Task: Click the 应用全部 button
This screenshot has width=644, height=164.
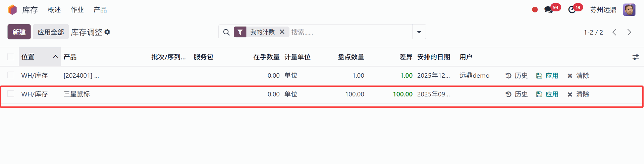Action: [51, 32]
